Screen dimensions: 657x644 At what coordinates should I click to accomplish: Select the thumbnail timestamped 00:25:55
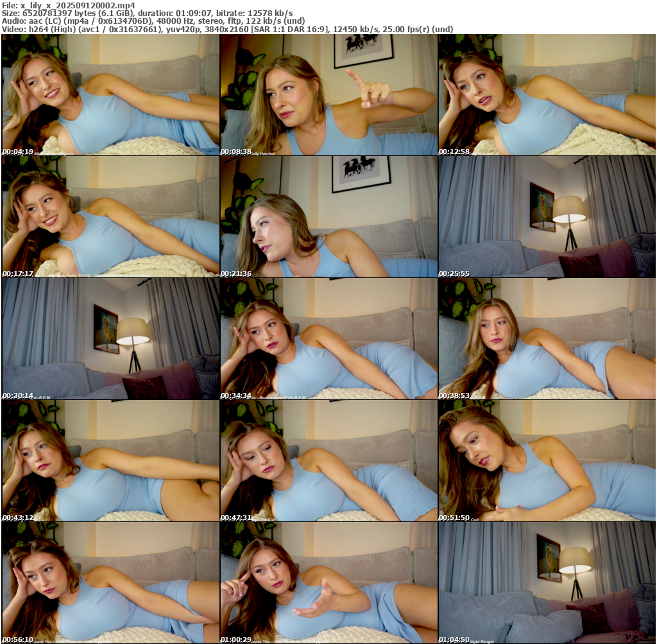pyautogui.click(x=547, y=217)
